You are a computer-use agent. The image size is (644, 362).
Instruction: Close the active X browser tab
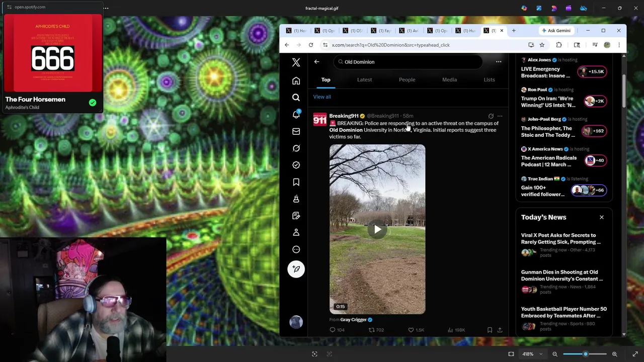(502, 31)
